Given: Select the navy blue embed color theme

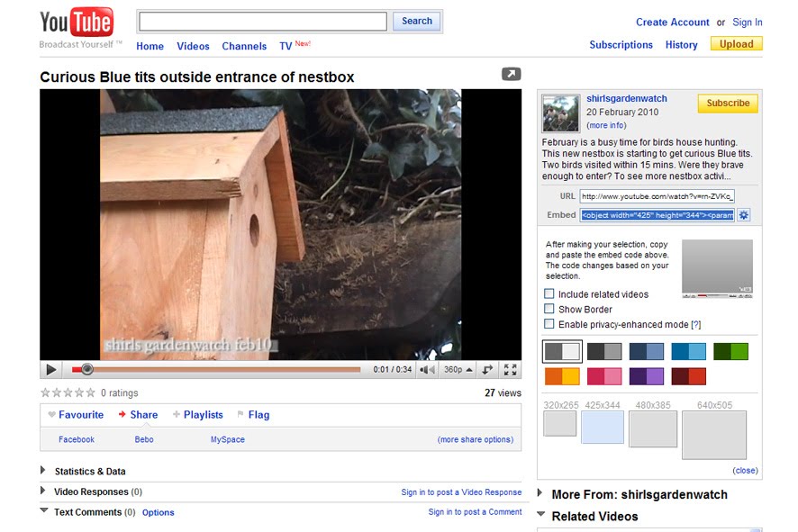Looking at the screenshot, I should pos(647,351).
